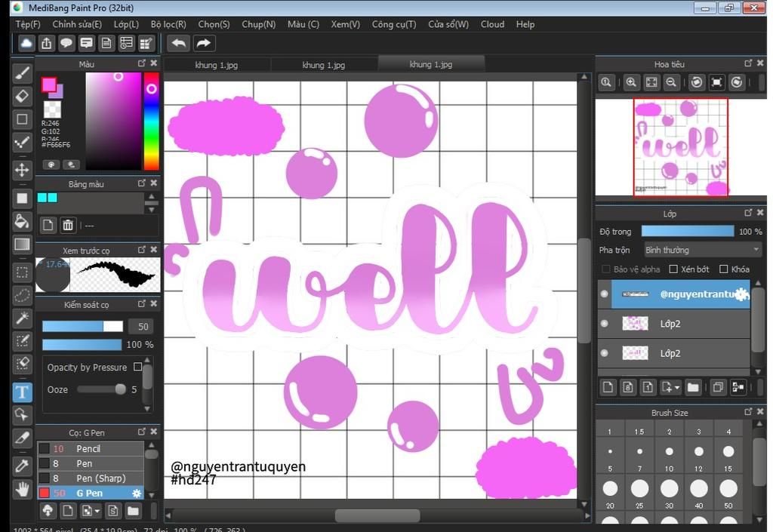Enable the Opacity by Pressure checkbox
The image size is (773, 532).
click(x=138, y=367)
